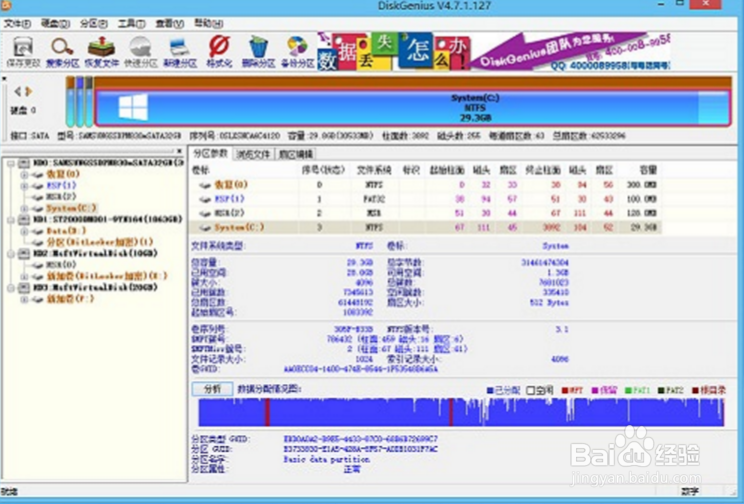Expand the Data(D:) partition node

[x=24, y=231]
